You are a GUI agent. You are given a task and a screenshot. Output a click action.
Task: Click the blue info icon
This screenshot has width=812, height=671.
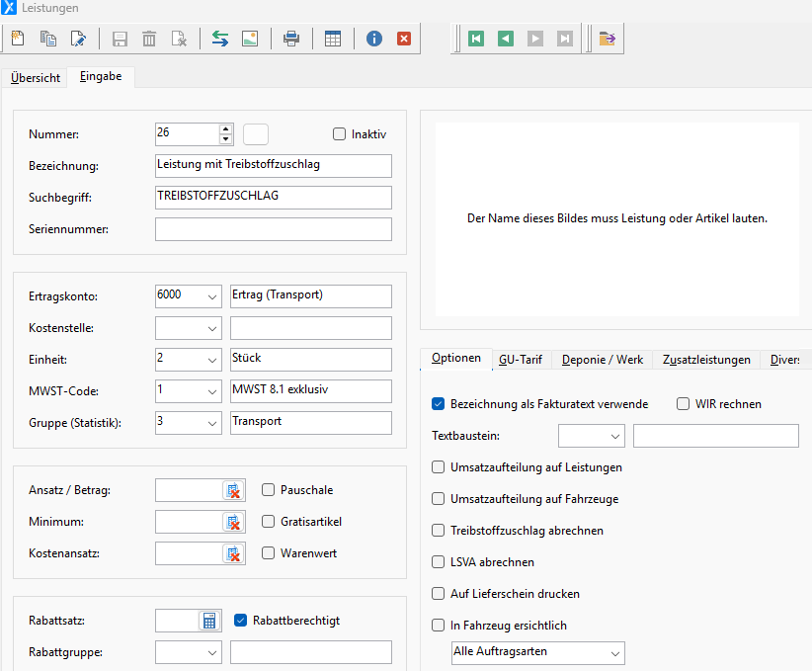374,39
